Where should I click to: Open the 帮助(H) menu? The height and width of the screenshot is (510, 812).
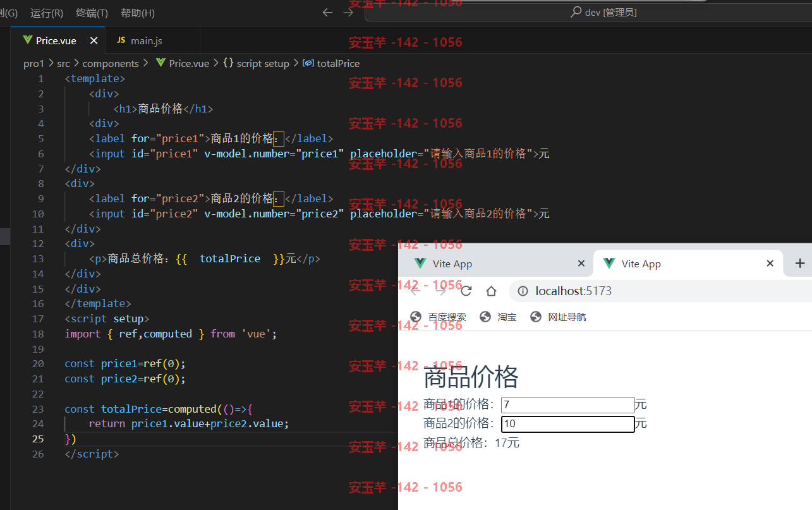[137, 13]
